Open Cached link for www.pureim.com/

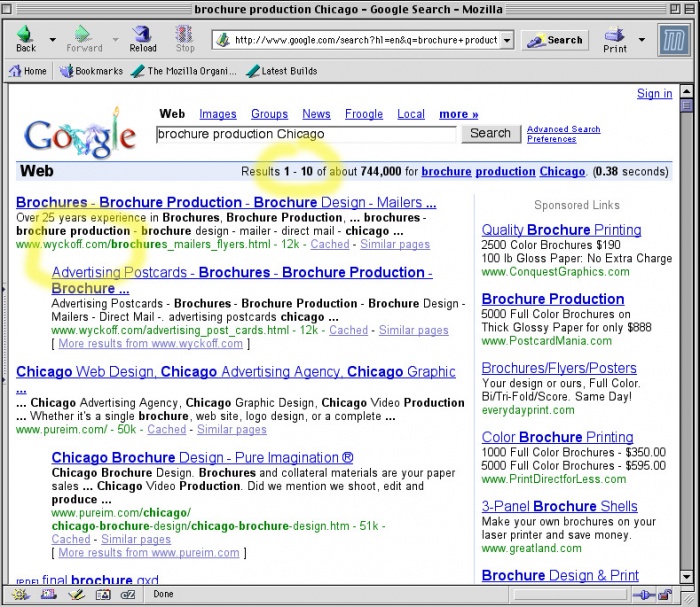point(167,429)
